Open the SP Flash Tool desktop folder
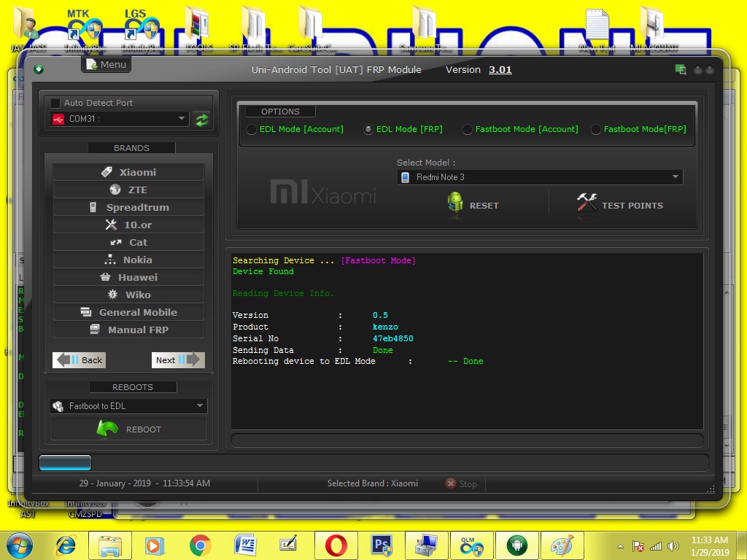The height and width of the screenshot is (560, 747). [255, 29]
